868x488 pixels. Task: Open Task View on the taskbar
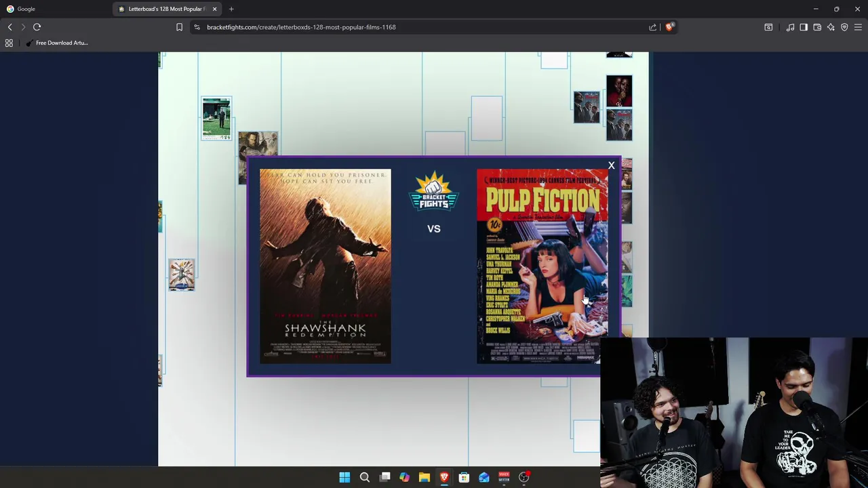[x=384, y=477]
